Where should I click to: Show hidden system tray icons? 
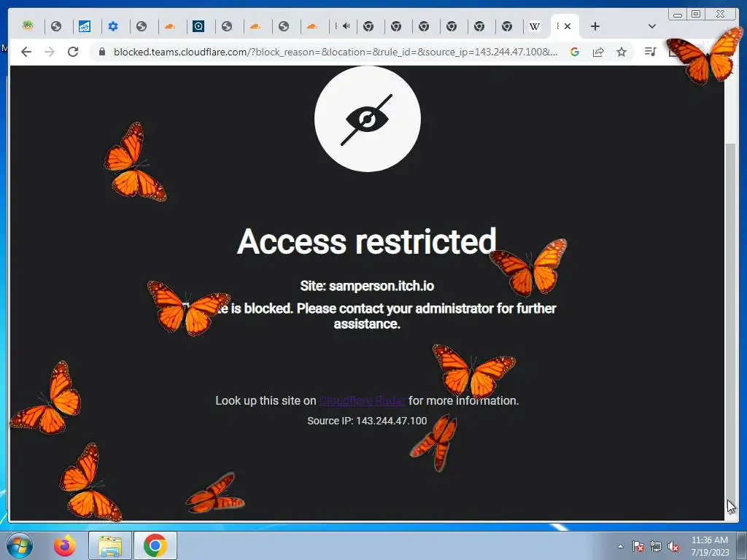[x=620, y=546]
